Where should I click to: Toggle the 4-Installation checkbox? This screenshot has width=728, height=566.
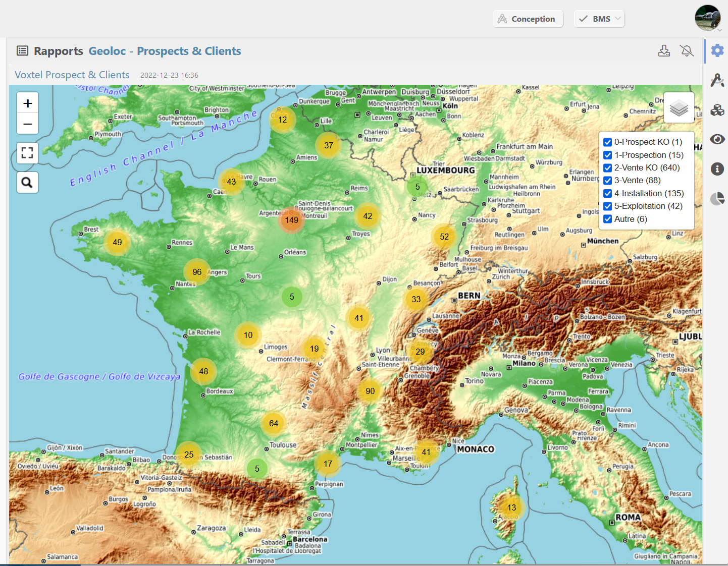(x=608, y=194)
